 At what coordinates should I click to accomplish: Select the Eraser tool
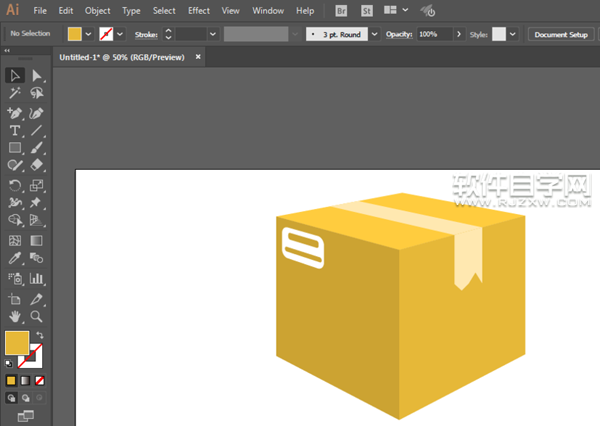(x=37, y=166)
